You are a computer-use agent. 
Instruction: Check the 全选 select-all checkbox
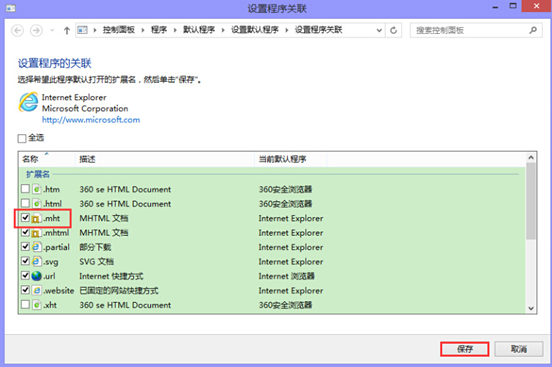22,138
